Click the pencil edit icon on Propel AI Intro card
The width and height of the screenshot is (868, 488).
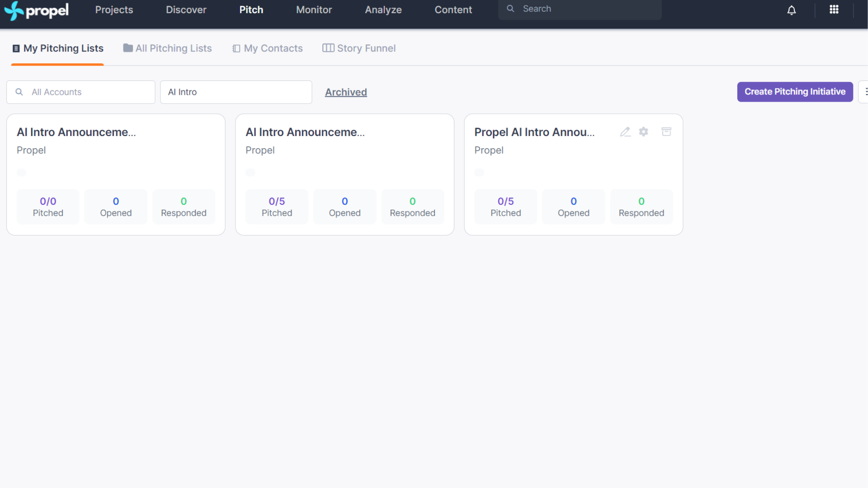[625, 131]
